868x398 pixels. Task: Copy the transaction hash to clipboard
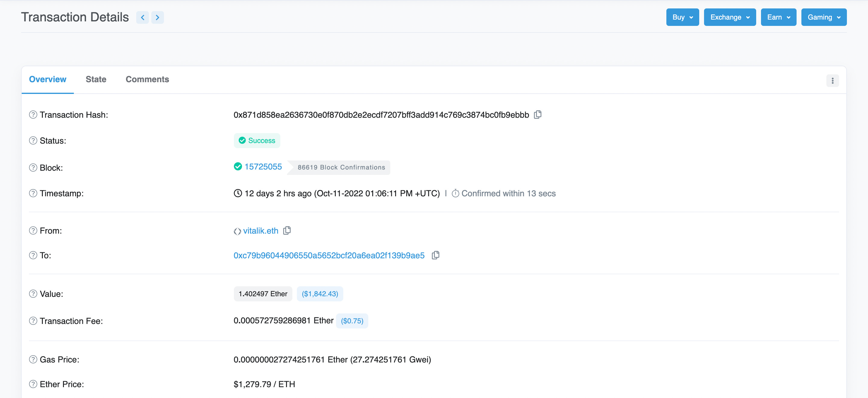pos(538,114)
